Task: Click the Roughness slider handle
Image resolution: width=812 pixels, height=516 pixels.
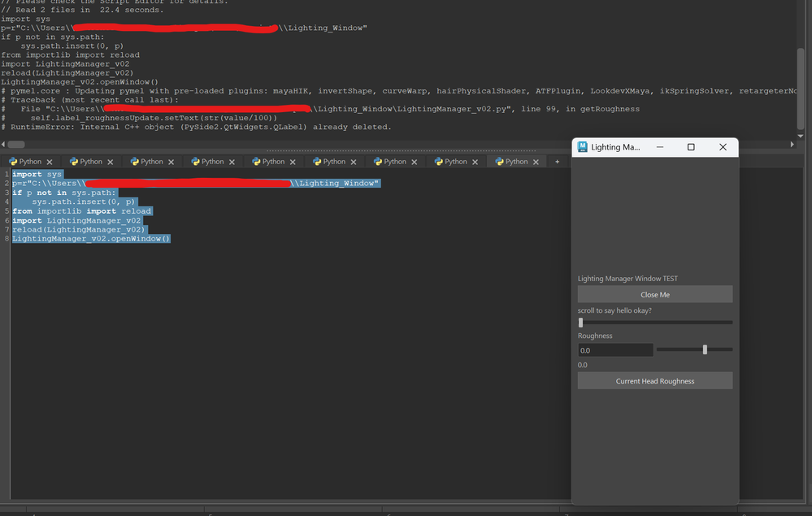Action: pos(705,350)
